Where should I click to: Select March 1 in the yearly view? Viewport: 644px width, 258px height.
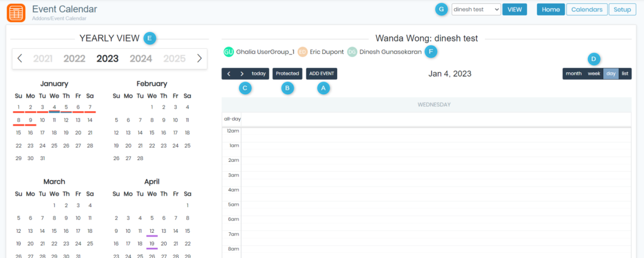pos(54,205)
